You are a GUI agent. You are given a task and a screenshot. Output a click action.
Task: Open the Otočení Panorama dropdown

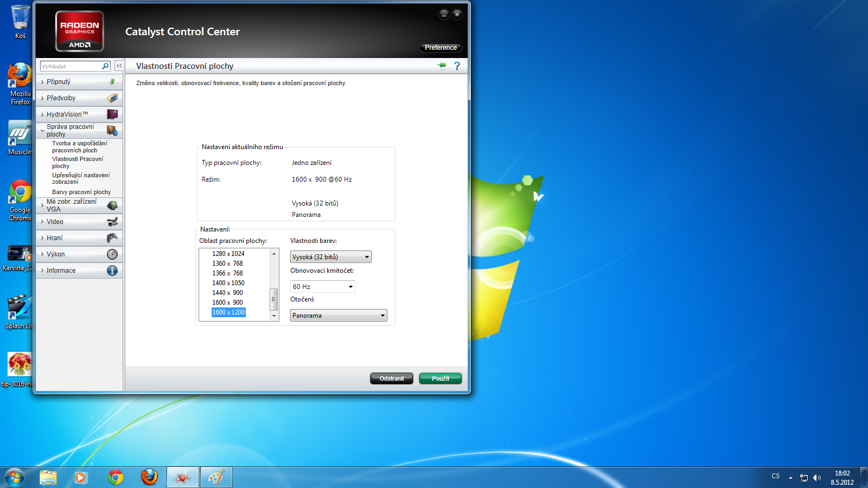click(339, 316)
